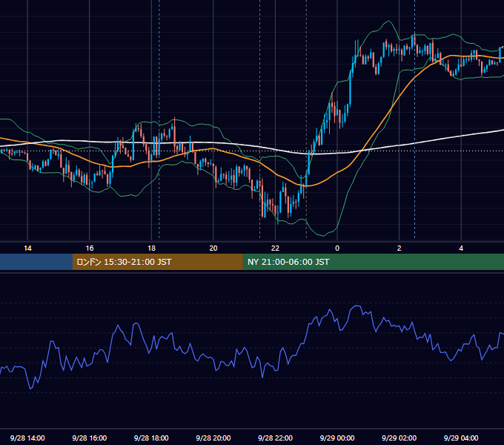The width and height of the screenshot is (504, 445).
Task: Click the 9/29 02:00 indicator time label
Action: point(399,438)
